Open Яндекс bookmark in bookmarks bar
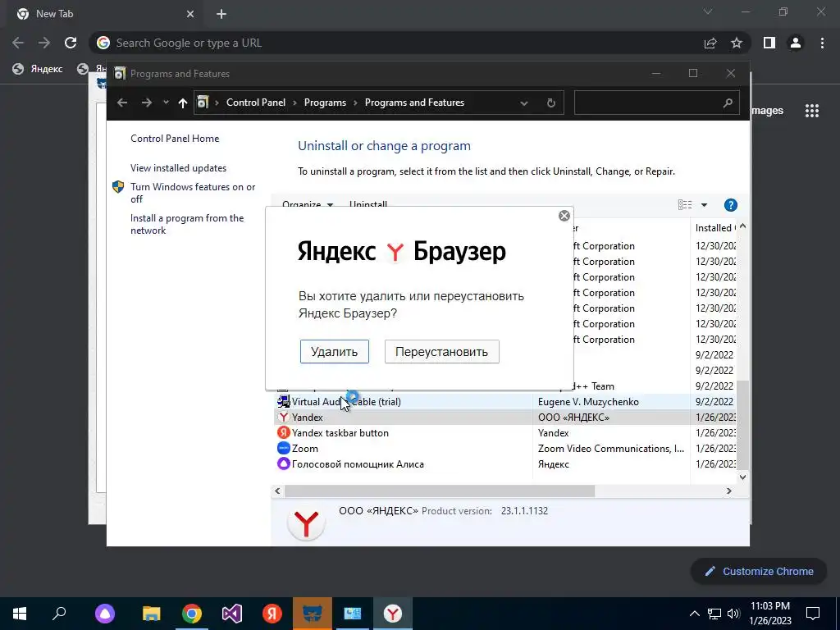Screen dimensions: 840x630 point(38,69)
